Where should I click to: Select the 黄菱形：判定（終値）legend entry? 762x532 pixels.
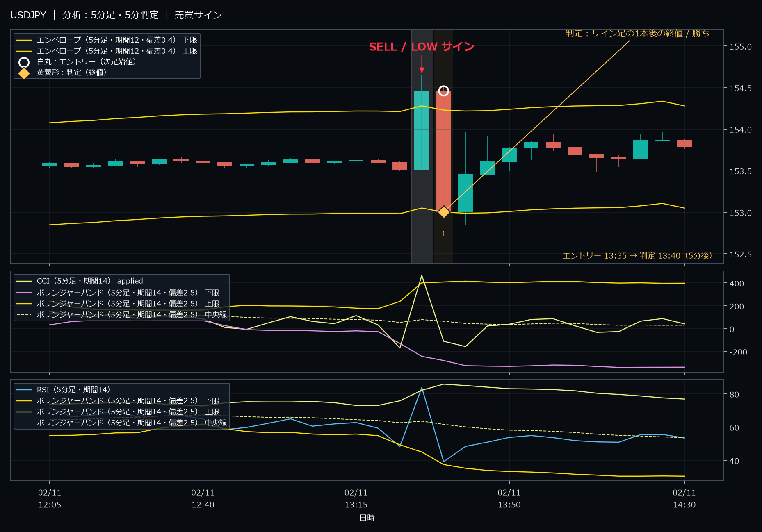point(64,73)
